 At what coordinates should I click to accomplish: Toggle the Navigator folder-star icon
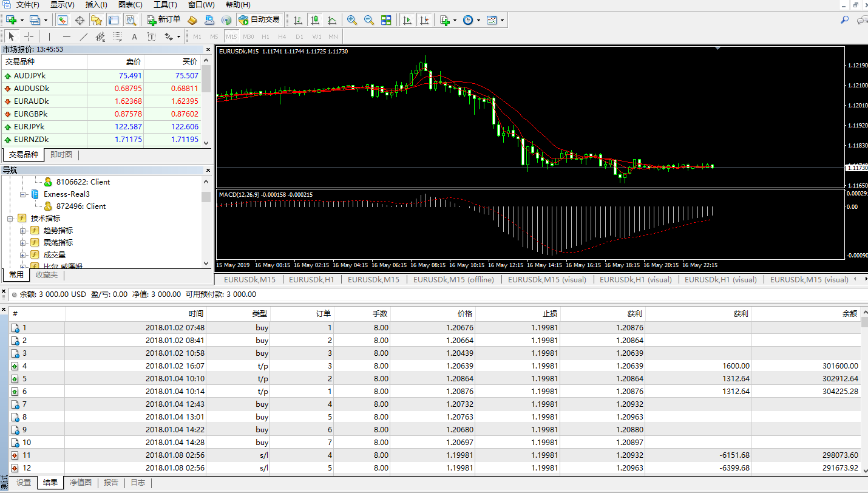[97, 20]
